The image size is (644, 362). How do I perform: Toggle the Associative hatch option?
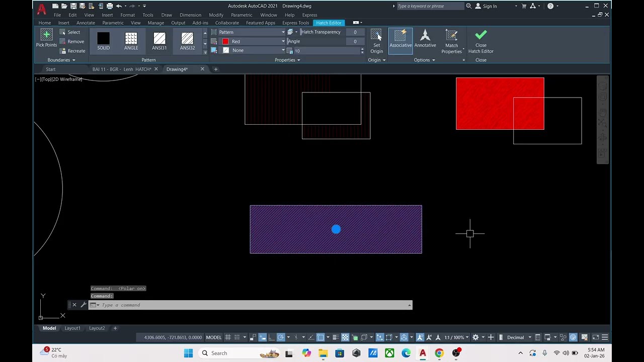point(400,41)
